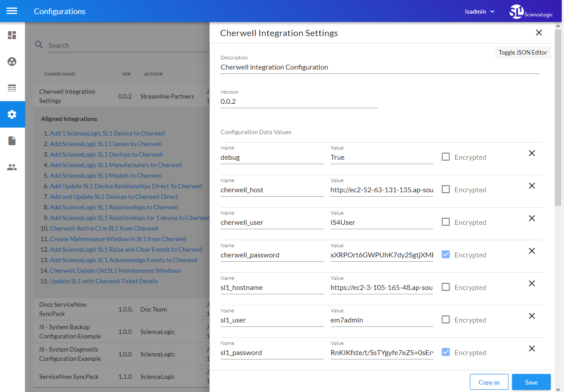Open the hamburger navigation menu
The width and height of the screenshot is (564, 392).
[x=12, y=11]
